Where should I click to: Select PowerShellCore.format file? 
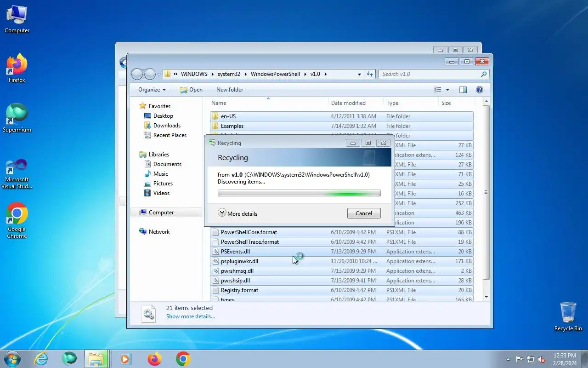(x=342, y=232)
